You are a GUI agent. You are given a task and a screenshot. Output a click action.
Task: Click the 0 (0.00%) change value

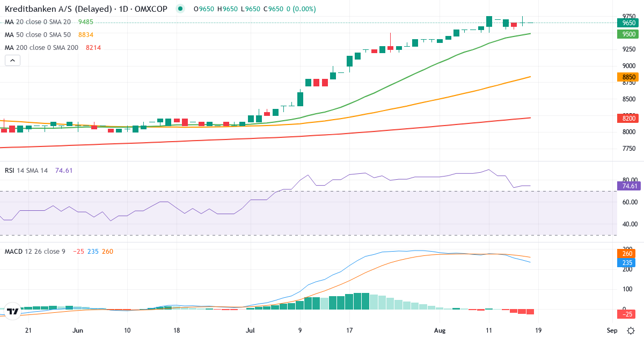tap(300, 9)
